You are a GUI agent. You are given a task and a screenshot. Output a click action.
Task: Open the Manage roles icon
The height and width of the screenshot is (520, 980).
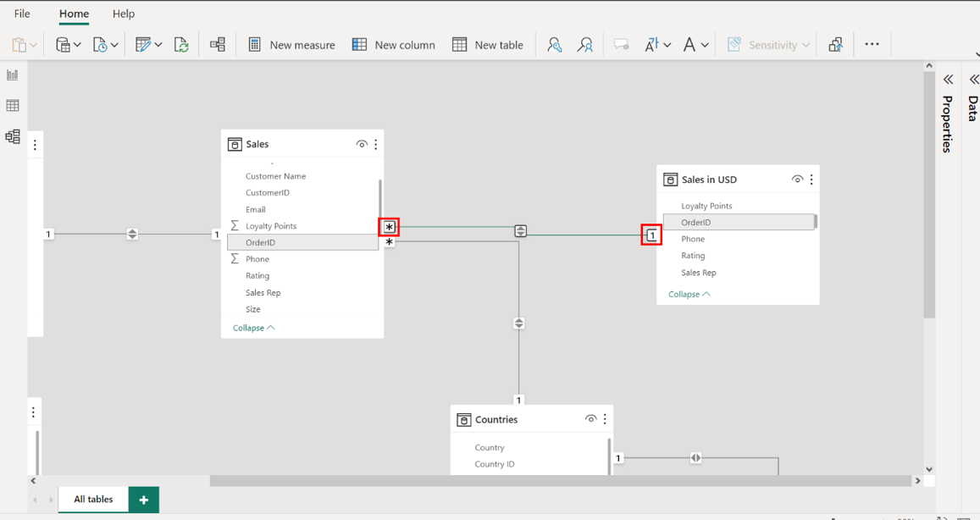click(x=554, y=45)
